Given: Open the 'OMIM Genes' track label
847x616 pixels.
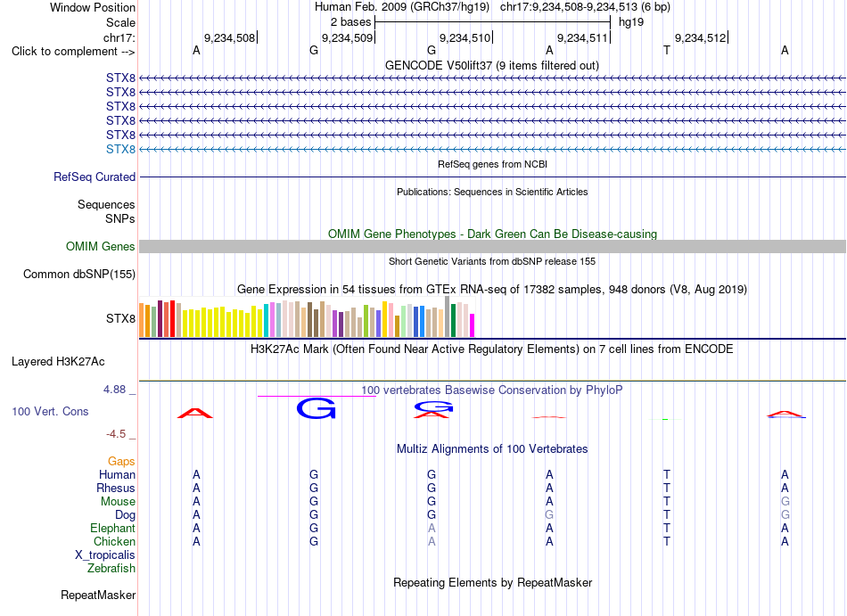Looking at the screenshot, I should tap(101, 247).
